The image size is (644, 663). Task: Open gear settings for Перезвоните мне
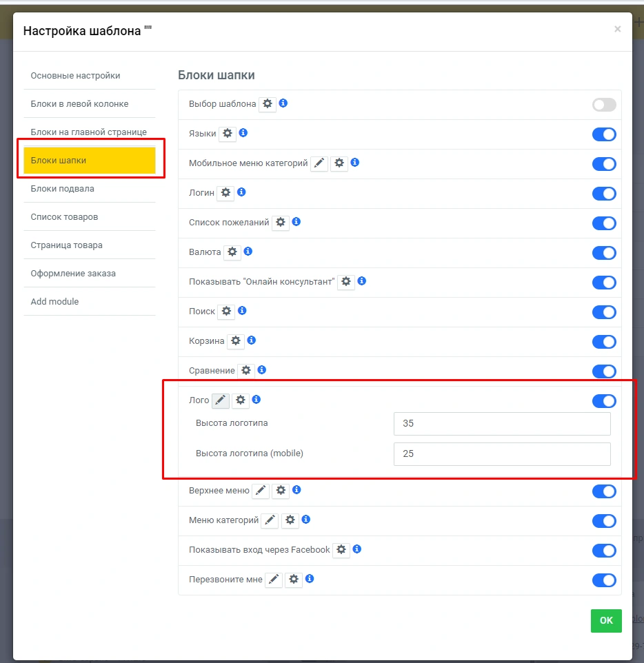(x=294, y=580)
